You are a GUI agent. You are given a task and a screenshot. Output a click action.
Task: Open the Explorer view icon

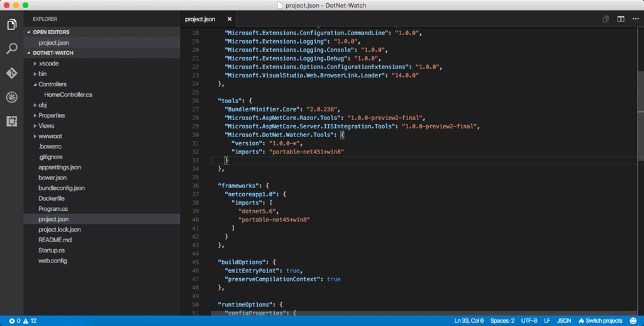point(11,25)
